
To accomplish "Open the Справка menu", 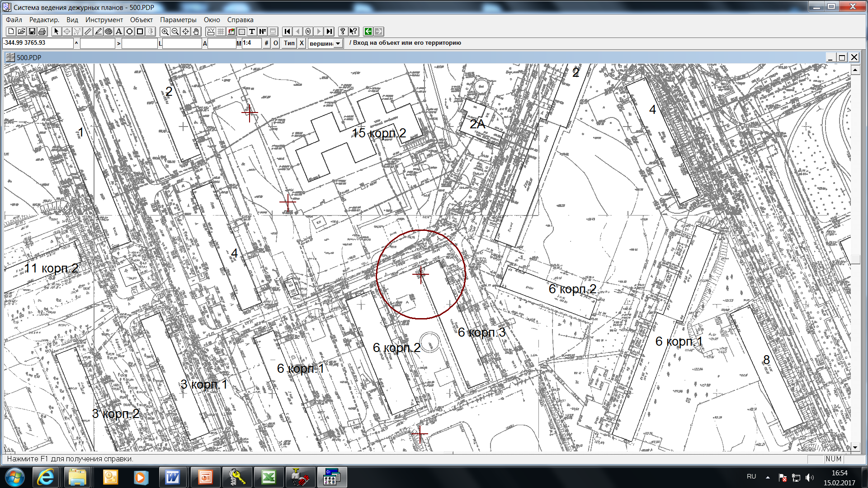I will [x=240, y=19].
